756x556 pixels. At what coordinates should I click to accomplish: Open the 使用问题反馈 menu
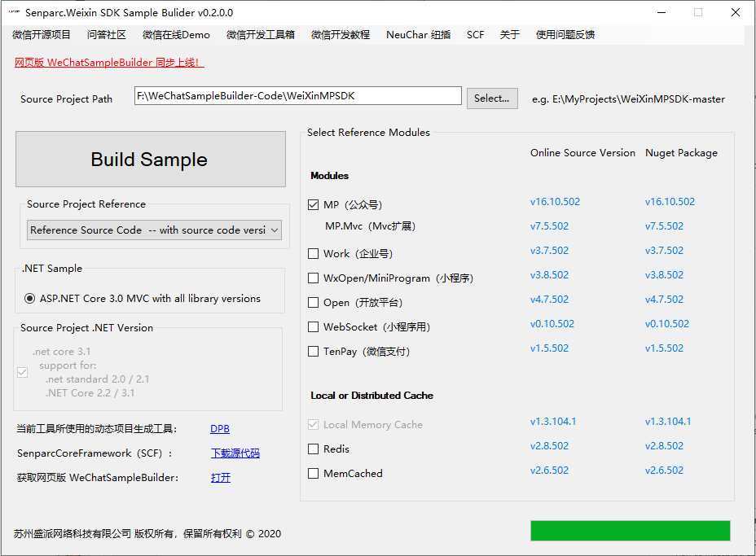[565, 35]
